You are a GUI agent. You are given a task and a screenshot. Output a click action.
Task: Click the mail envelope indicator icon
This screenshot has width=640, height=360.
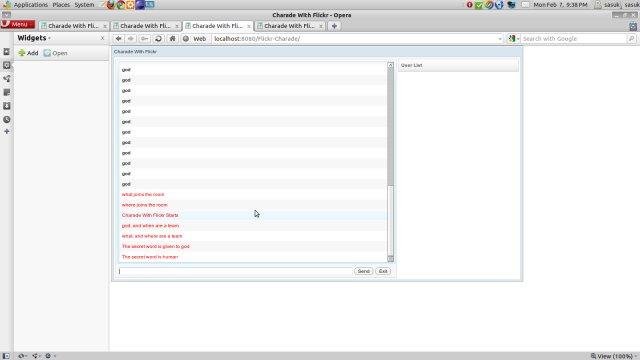pos(526,5)
